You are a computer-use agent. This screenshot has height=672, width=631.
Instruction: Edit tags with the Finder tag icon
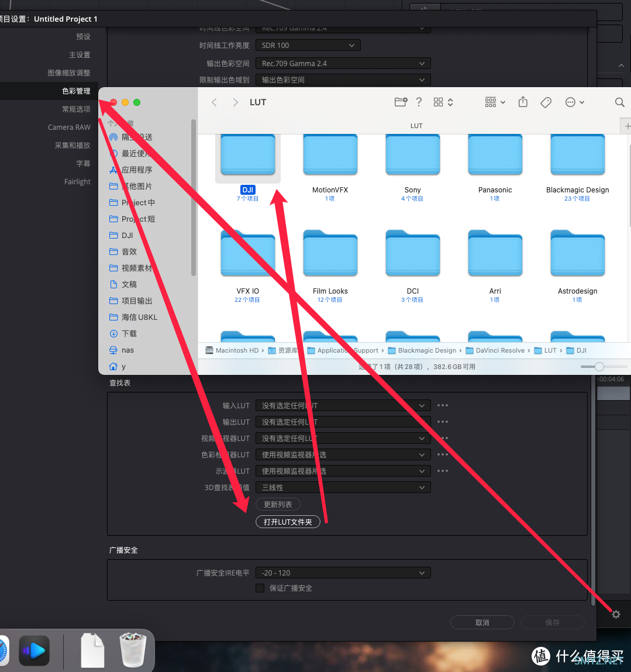(546, 102)
